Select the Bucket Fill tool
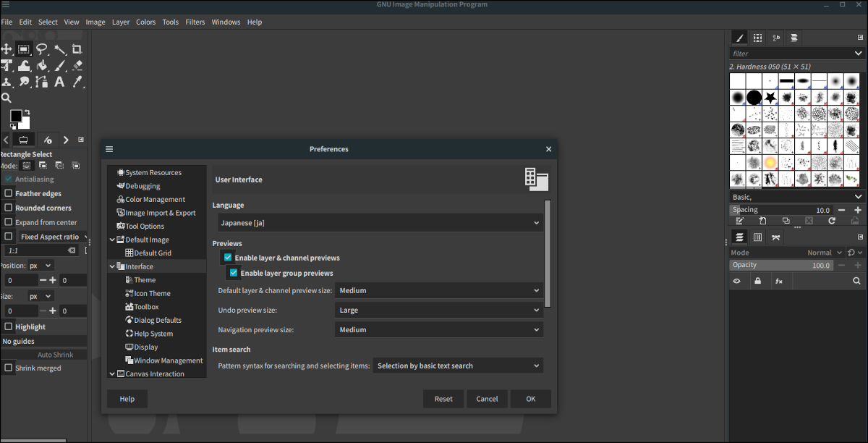 pos(42,66)
